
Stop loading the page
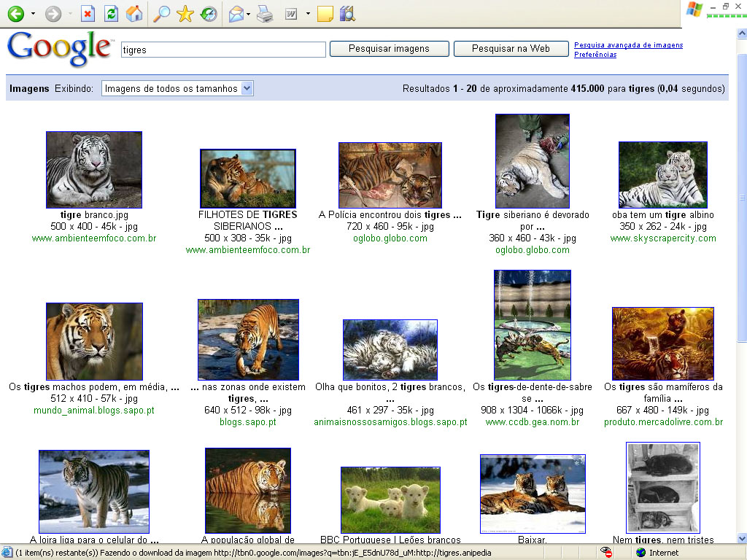click(x=88, y=14)
